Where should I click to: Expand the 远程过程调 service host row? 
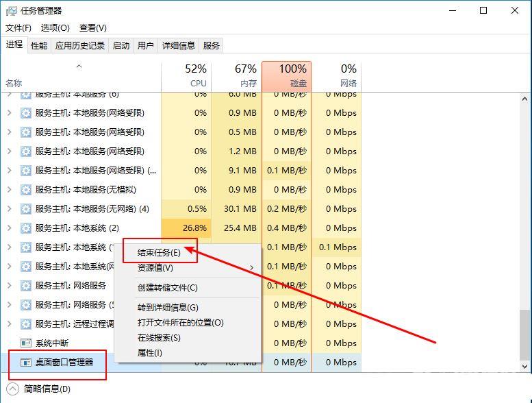10,324
